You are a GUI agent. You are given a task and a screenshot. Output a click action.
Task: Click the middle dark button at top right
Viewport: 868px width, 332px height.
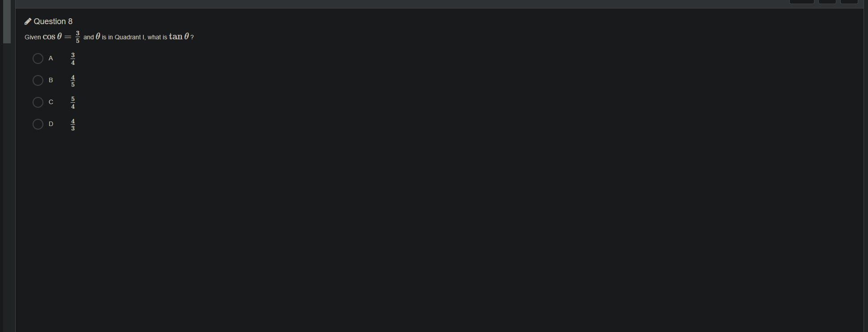[x=827, y=2]
